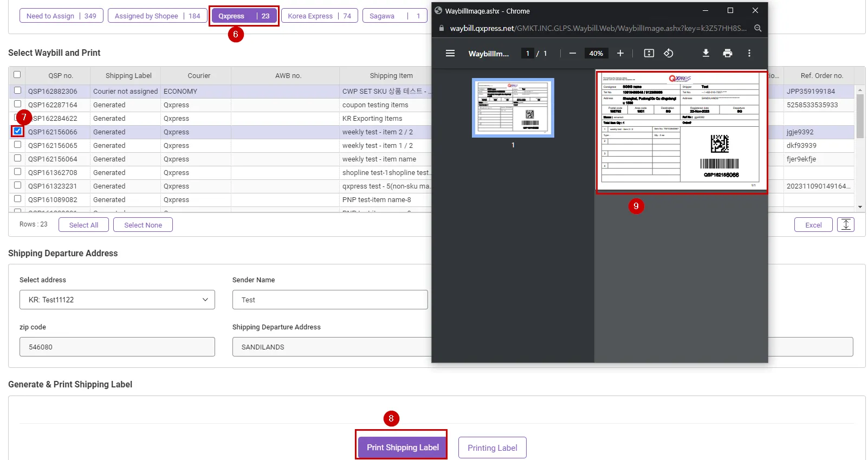The image size is (868, 460).
Task: Download the waybill PDF
Action: tap(706, 53)
